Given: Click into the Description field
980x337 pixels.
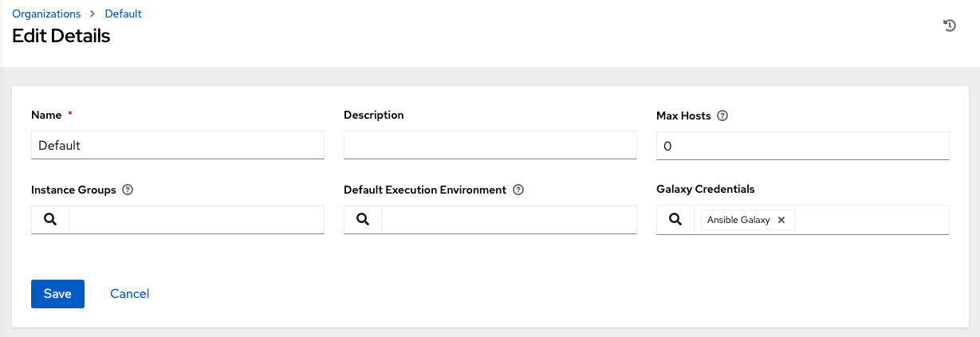Looking at the screenshot, I should coord(490,146).
